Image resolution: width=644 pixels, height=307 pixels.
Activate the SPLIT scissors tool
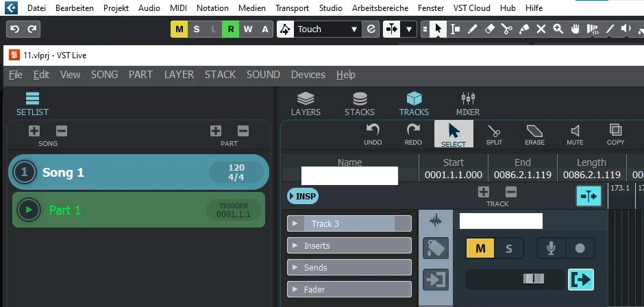point(494,134)
